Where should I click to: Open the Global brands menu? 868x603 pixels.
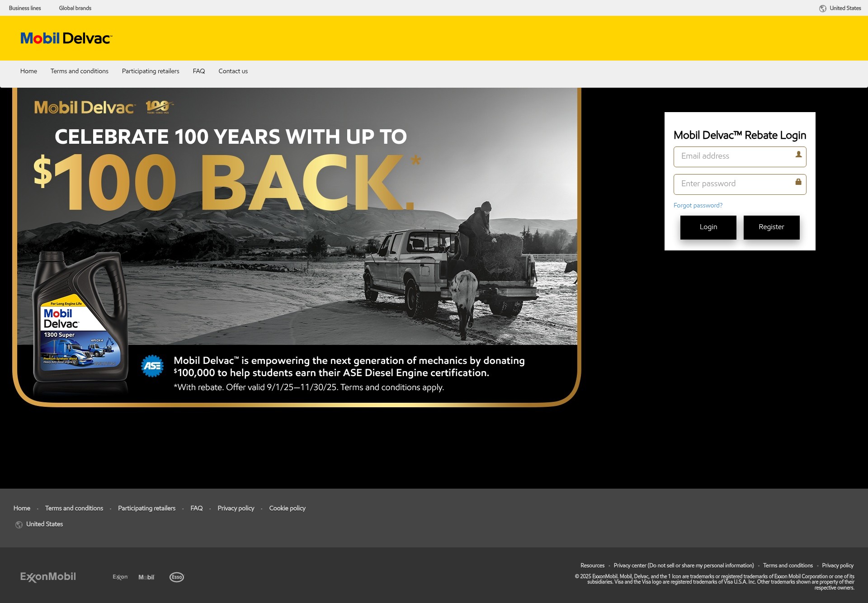coord(75,8)
